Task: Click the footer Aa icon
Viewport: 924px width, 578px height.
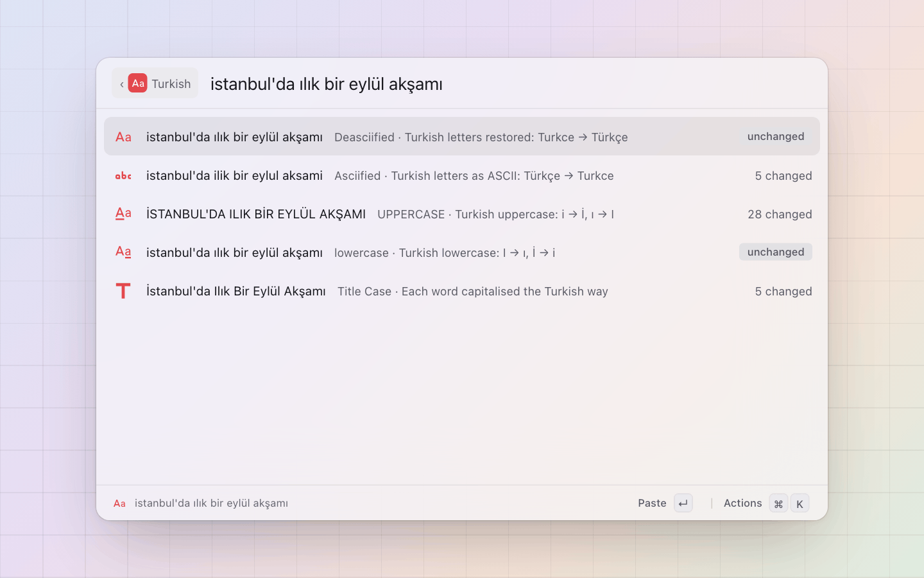Action: pyautogui.click(x=119, y=504)
